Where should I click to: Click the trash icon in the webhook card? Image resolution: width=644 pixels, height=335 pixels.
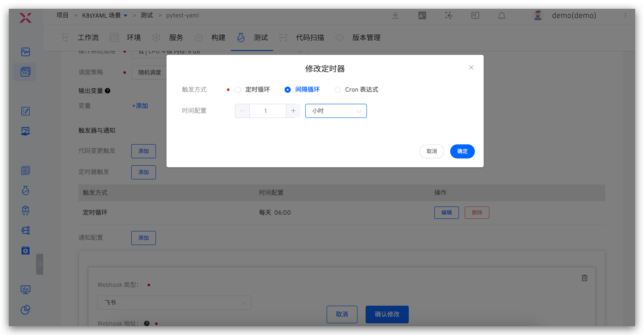(584, 278)
